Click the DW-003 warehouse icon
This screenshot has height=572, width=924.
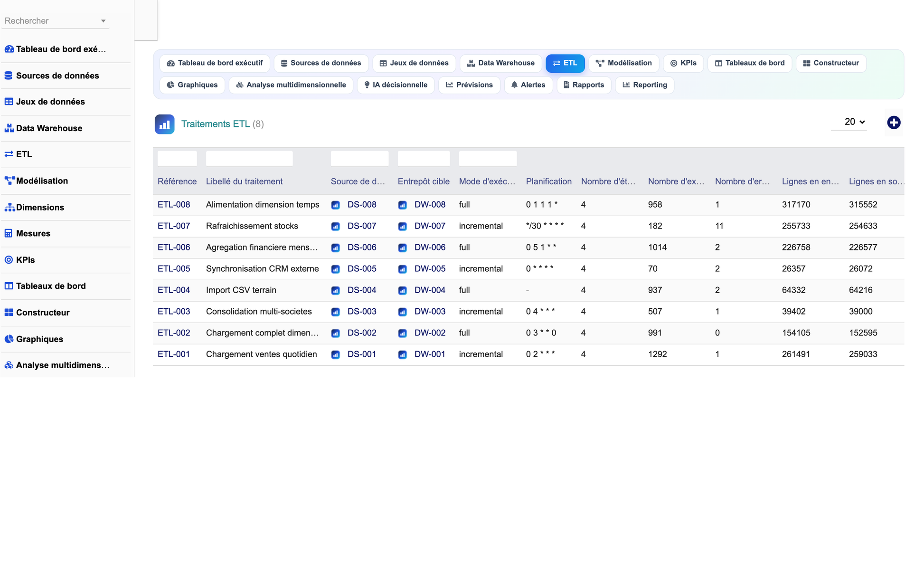(402, 312)
